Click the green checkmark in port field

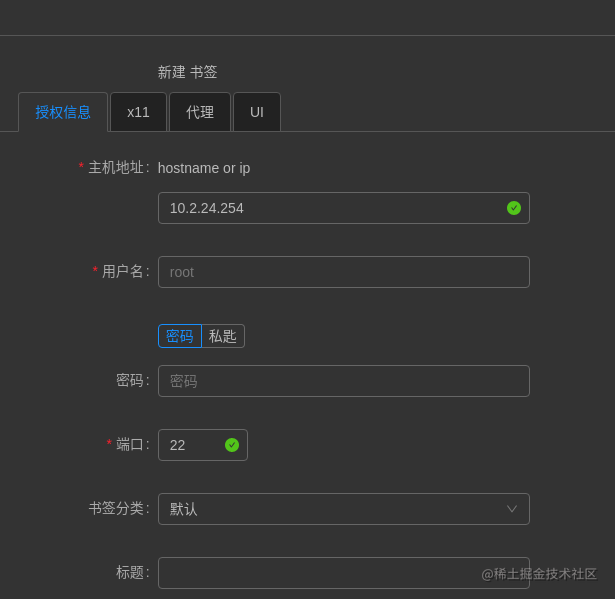click(x=232, y=445)
